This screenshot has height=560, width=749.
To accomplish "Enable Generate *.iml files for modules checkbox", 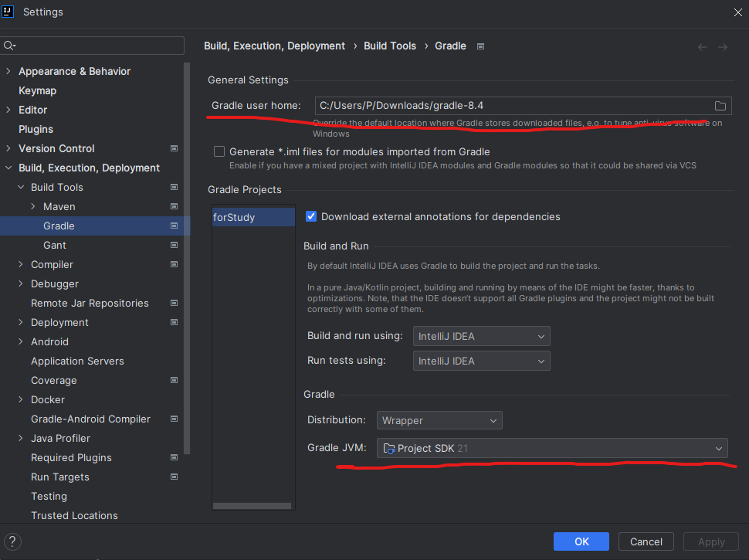I will 219,151.
